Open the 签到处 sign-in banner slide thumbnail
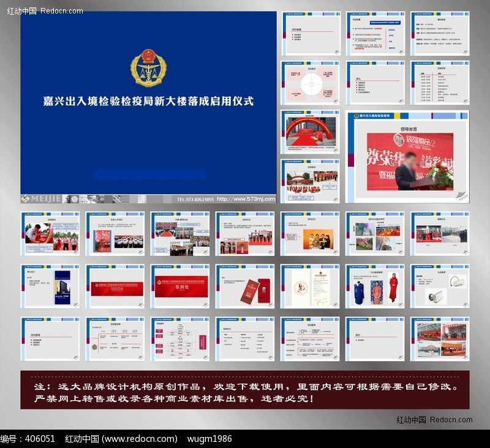The image size is (490, 448). click(x=179, y=286)
